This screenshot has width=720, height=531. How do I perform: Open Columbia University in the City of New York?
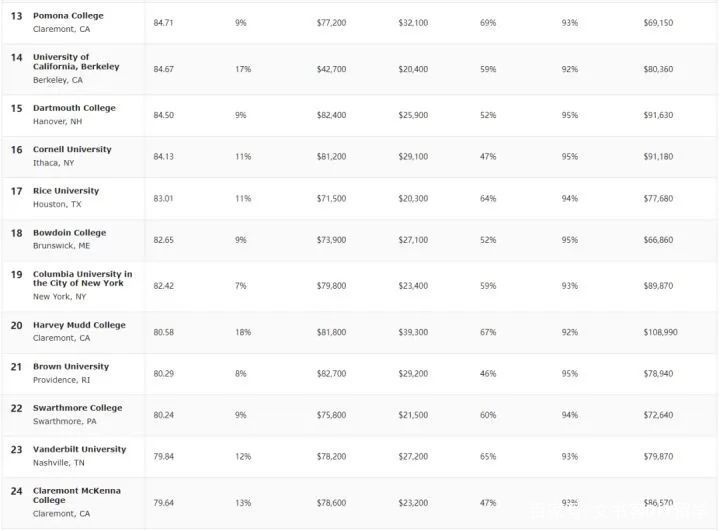(82, 278)
